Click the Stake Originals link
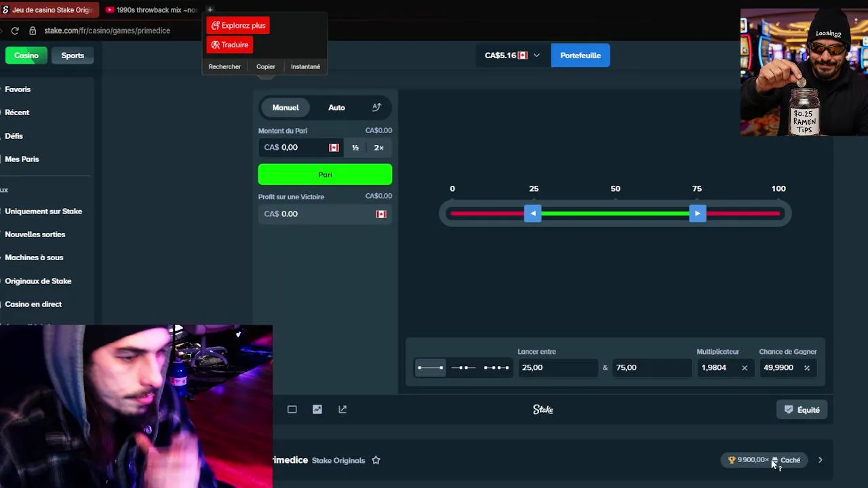Viewport: 868px width, 488px height. coord(338,460)
